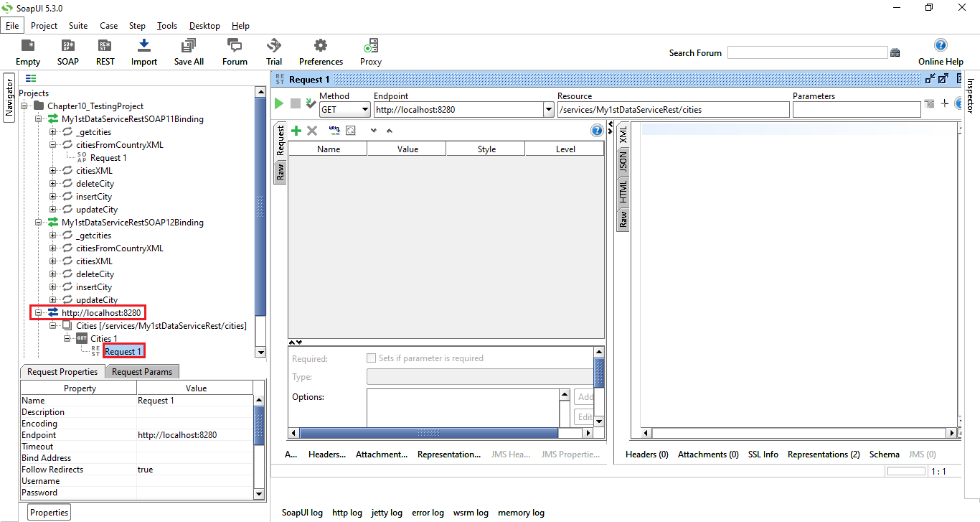Click the Import project icon
Viewport: 980px width, 522px height.
click(x=144, y=46)
